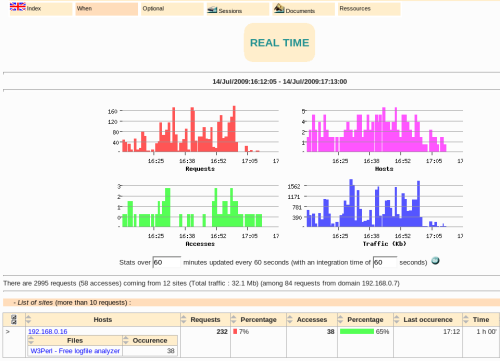Viewport: 500px width, 361px height.
Task: Click requests value 232
Action: point(222,332)
